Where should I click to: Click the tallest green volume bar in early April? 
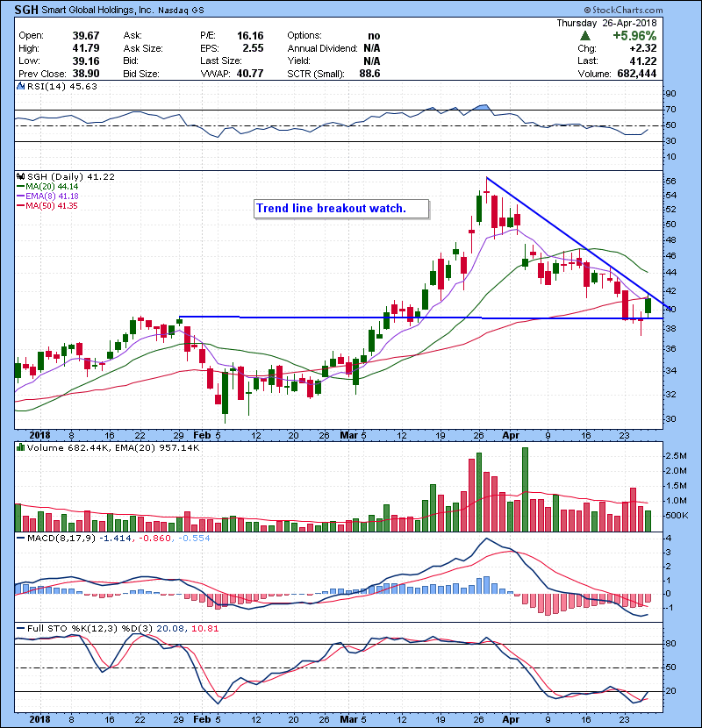[525, 489]
